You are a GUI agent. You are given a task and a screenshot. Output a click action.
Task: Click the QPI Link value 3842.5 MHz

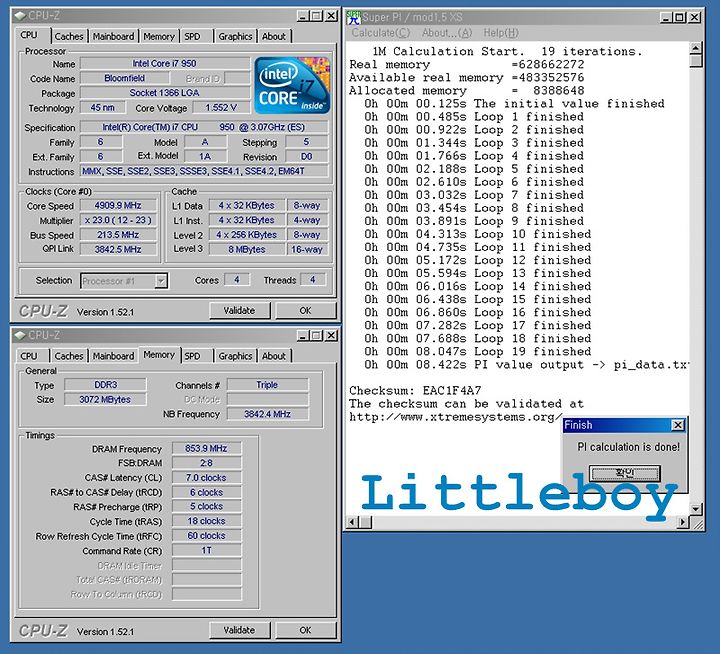118,249
